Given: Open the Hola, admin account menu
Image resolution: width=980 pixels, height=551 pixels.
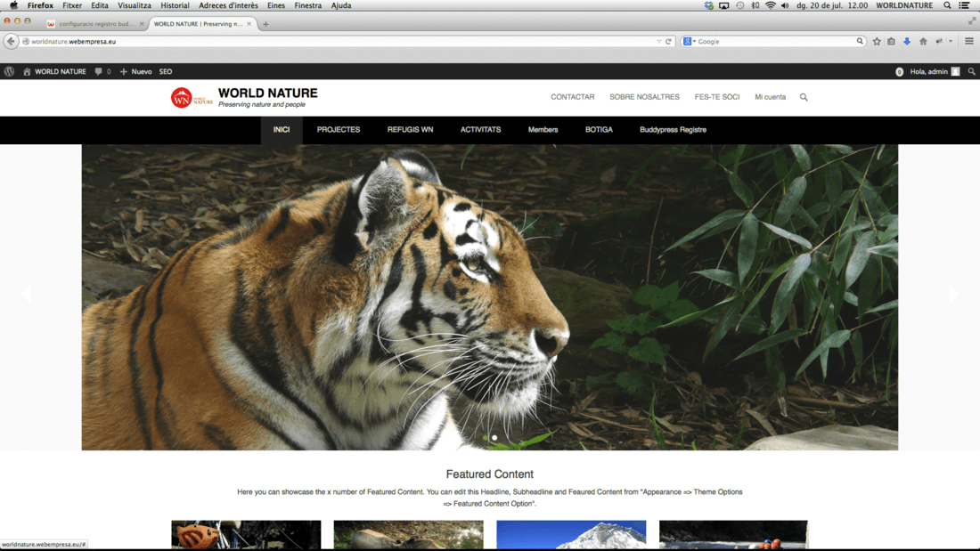Looking at the screenshot, I should coord(935,71).
